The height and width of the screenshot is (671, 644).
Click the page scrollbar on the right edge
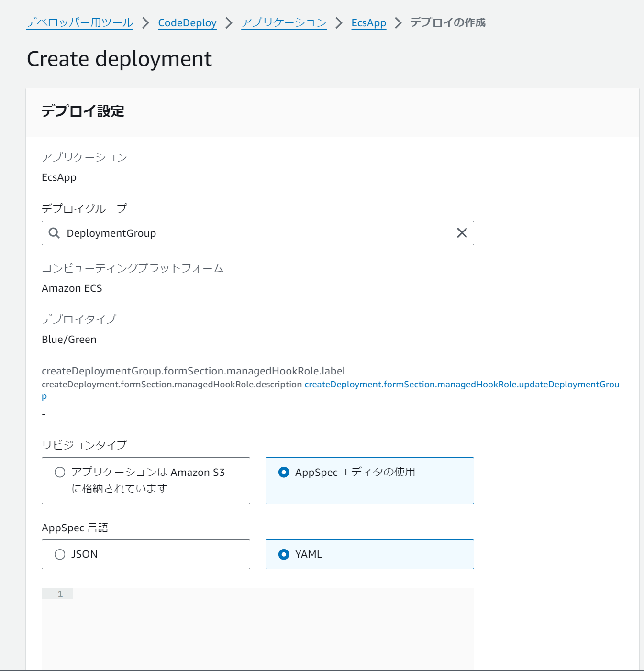pos(641,335)
